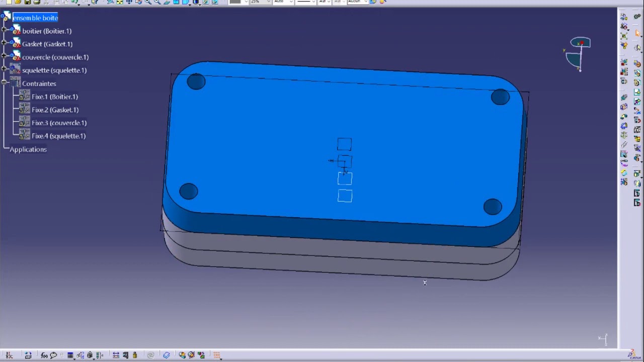Viewport: 644px width, 362px height.
Task: Expand the Gasket (Gasket.1) branch
Action: click(x=4, y=44)
